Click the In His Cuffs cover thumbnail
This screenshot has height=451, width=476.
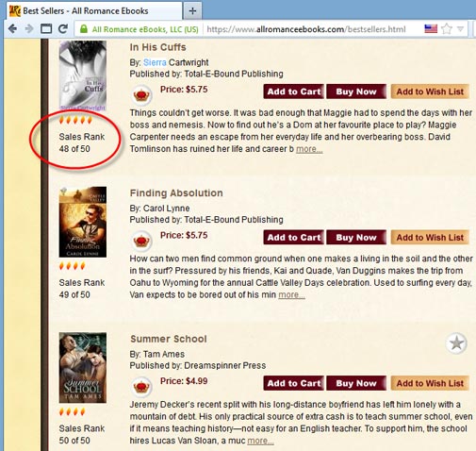(83, 75)
